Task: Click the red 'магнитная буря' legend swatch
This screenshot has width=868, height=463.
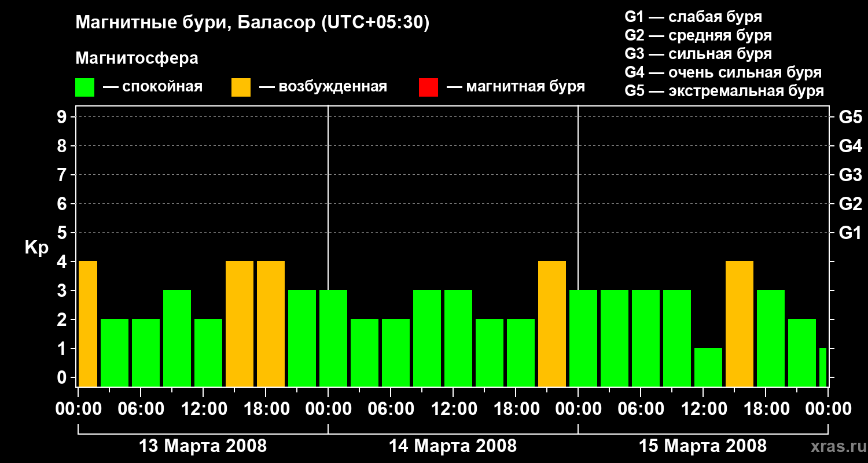Action: tap(428, 87)
